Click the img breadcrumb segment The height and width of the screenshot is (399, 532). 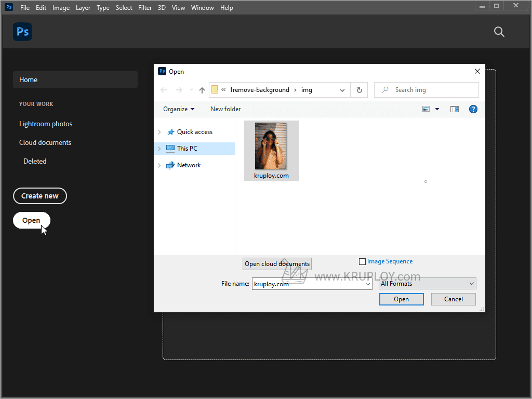(x=307, y=90)
